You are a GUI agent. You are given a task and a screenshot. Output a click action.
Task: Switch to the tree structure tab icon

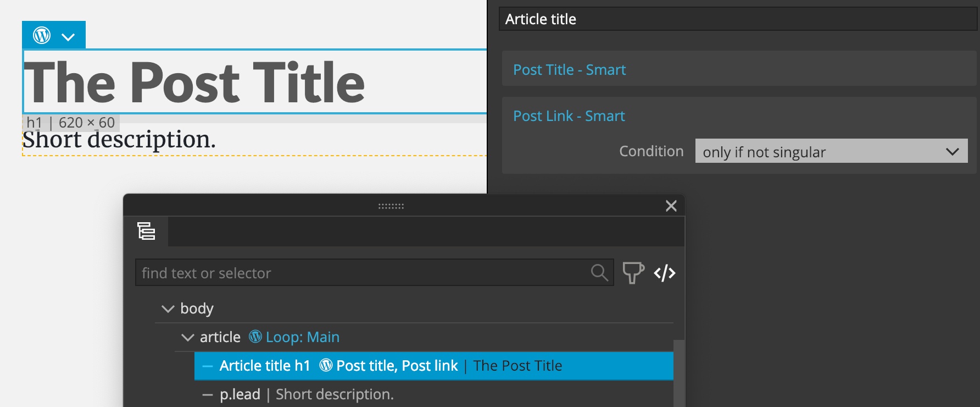pyautogui.click(x=146, y=231)
